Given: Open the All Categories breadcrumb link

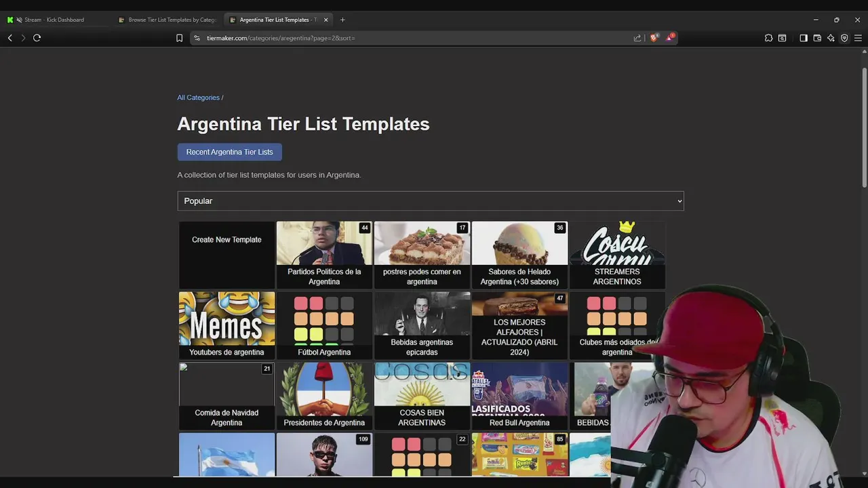Looking at the screenshot, I should [198, 98].
